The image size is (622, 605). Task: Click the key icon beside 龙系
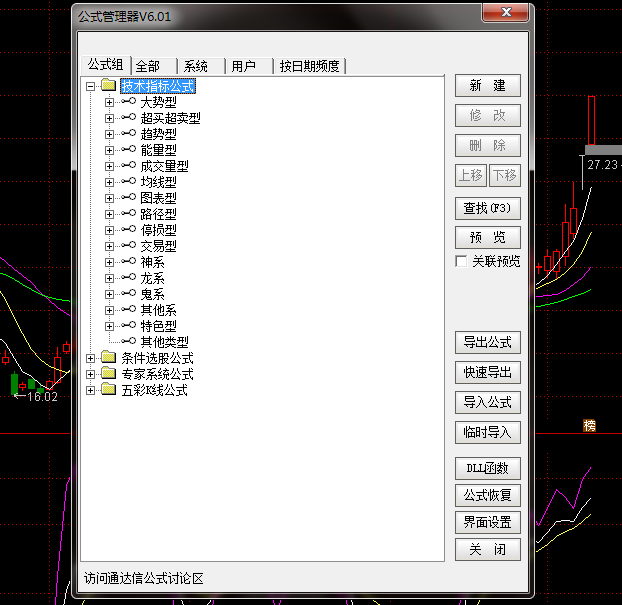pyautogui.click(x=128, y=278)
